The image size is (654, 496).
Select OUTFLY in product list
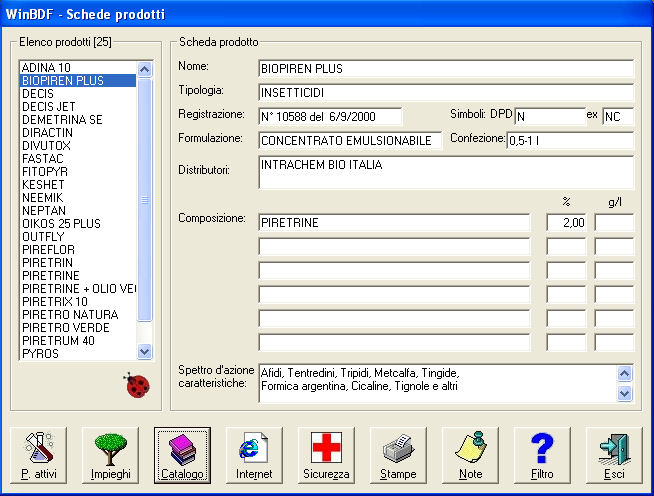click(x=78, y=237)
